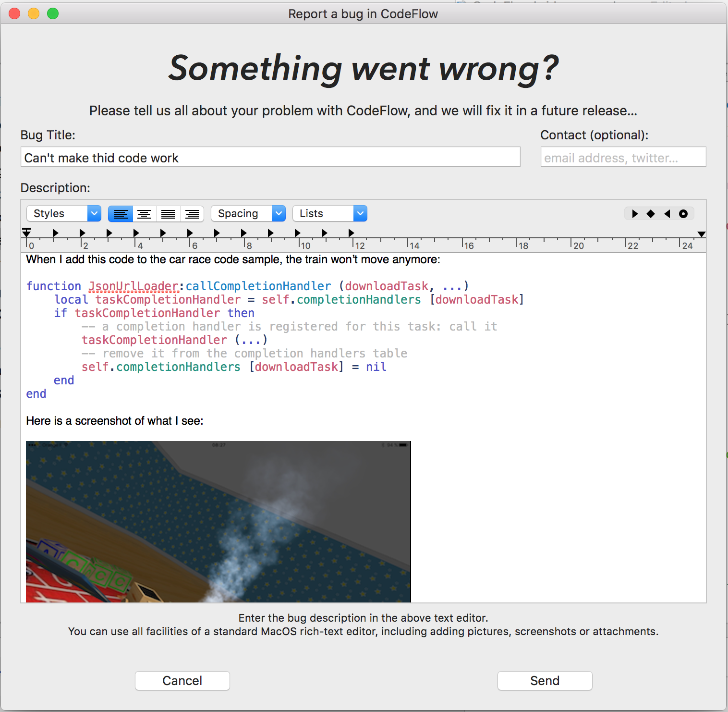Click the 'Description:' label
Image resolution: width=728 pixels, height=712 pixels.
point(55,188)
